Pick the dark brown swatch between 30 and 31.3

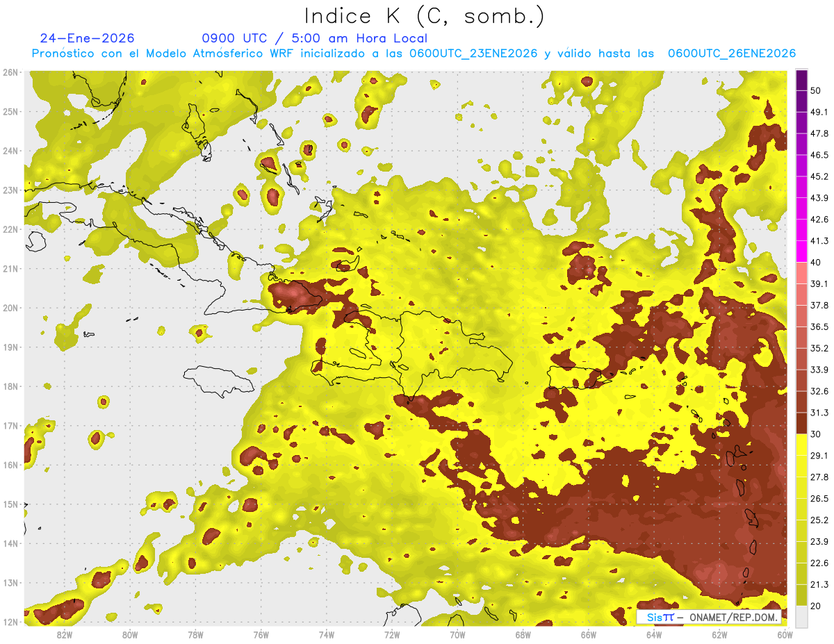point(801,423)
